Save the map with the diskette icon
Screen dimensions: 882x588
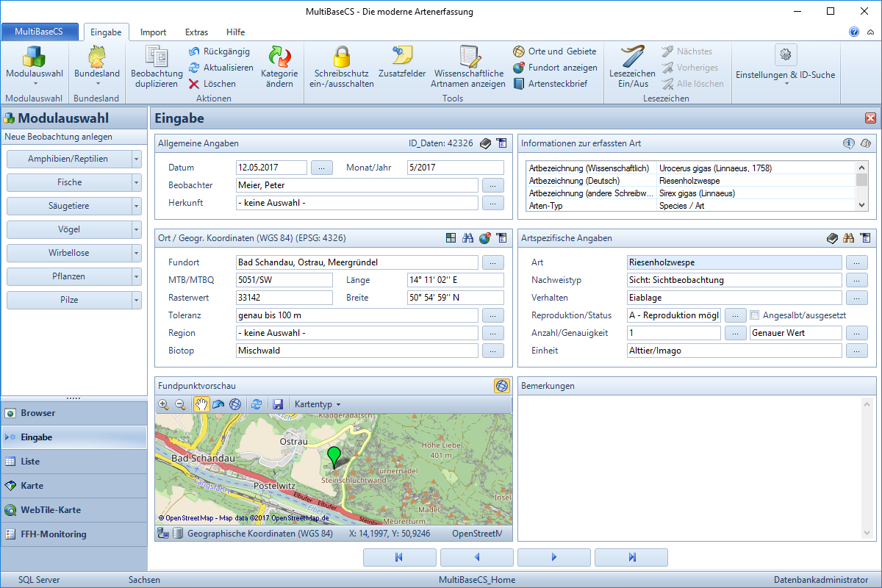coord(278,404)
